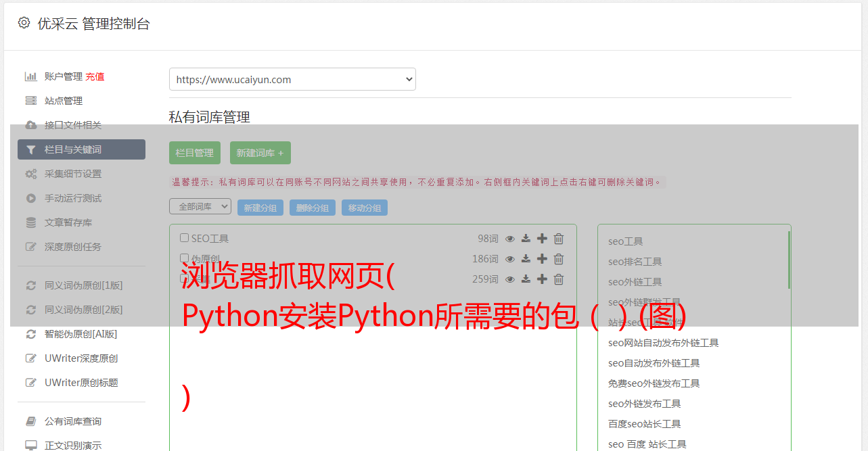This screenshot has width=868, height=451.
Task: Go to 同义词伪原创[2版] in the sidebar
Action: tap(84, 310)
